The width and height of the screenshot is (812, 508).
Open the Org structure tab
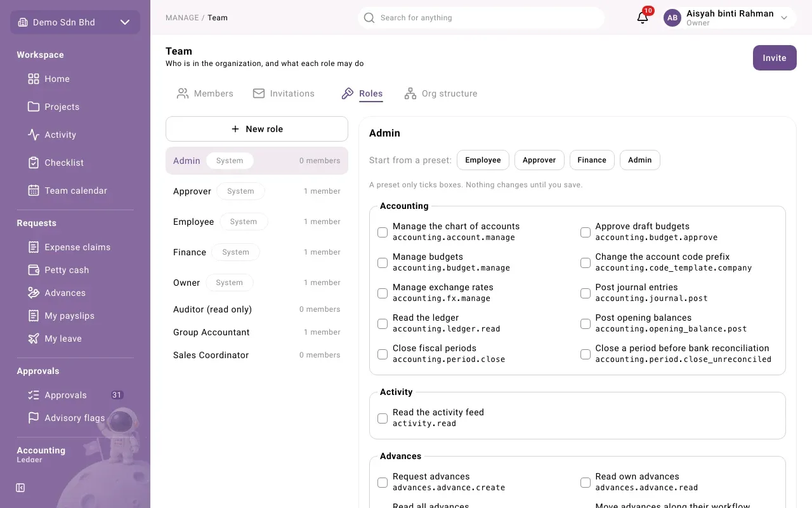(x=441, y=93)
